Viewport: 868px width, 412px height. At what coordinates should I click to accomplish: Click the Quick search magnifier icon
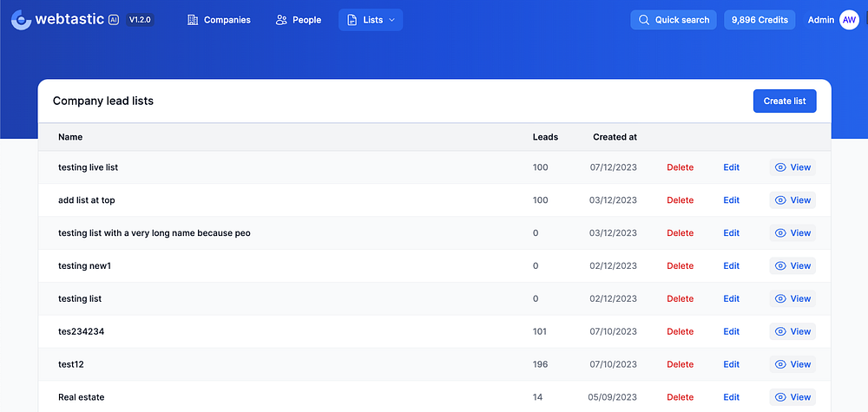(644, 20)
